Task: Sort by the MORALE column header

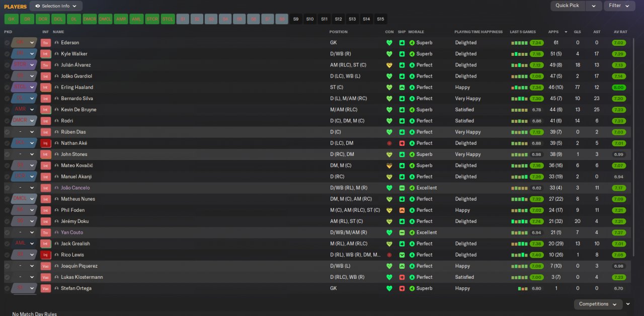Action: [416, 32]
